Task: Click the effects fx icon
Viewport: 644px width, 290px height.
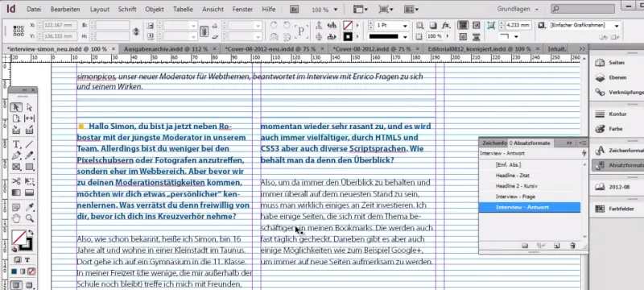Action: [446, 26]
